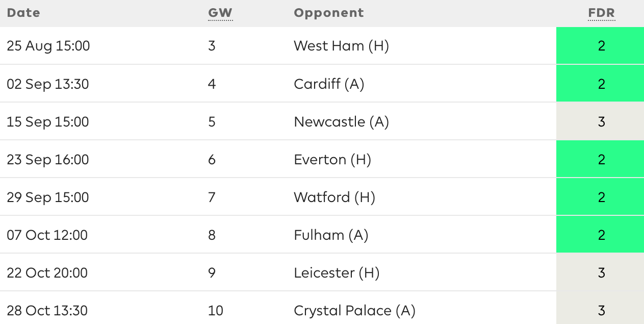Click the green FDR cell for Fulham
Screen dimensions: 644x324
click(600, 235)
